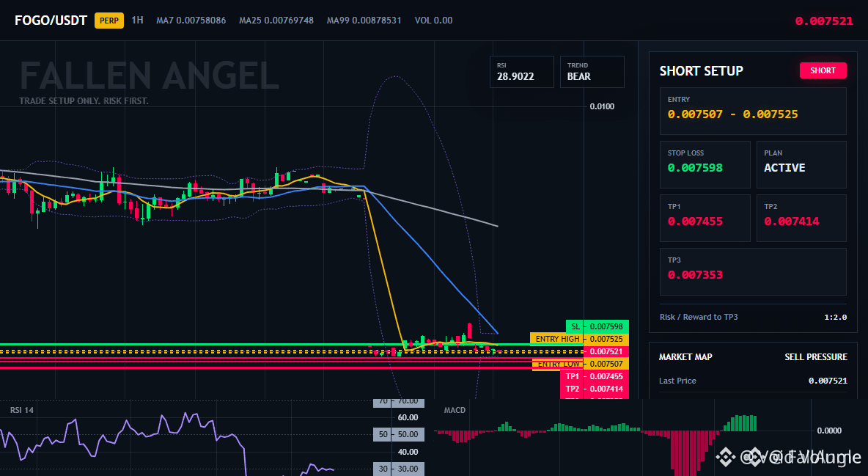The height and width of the screenshot is (476, 868).
Task: Click the RSI 40.00 scale value
Action: (x=408, y=452)
